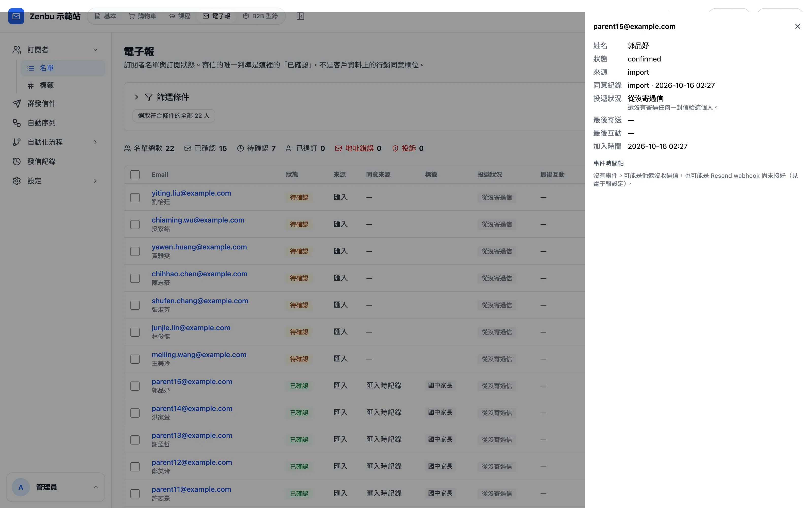Screen dimensions: 812x508
Task: Switch to the 基本 tab
Action: click(x=105, y=16)
